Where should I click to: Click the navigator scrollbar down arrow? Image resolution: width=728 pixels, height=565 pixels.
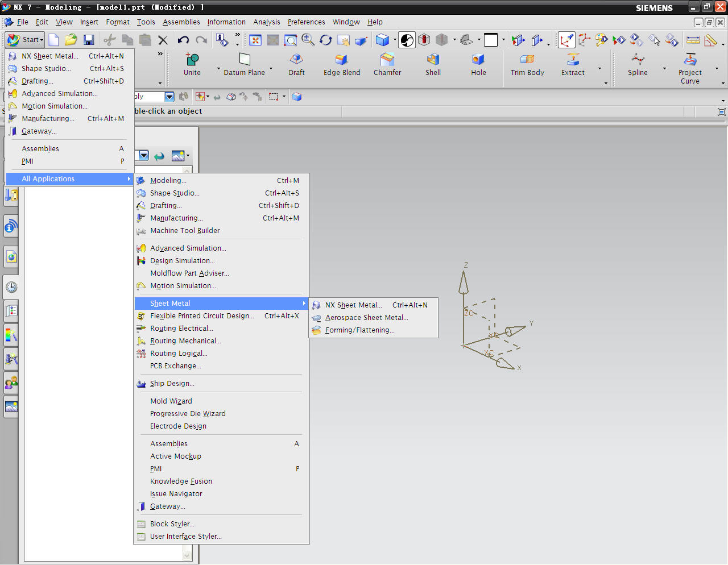[x=187, y=555]
